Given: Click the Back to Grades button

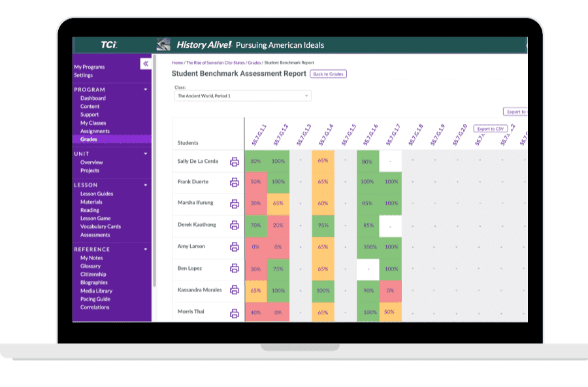Looking at the screenshot, I should [328, 74].
